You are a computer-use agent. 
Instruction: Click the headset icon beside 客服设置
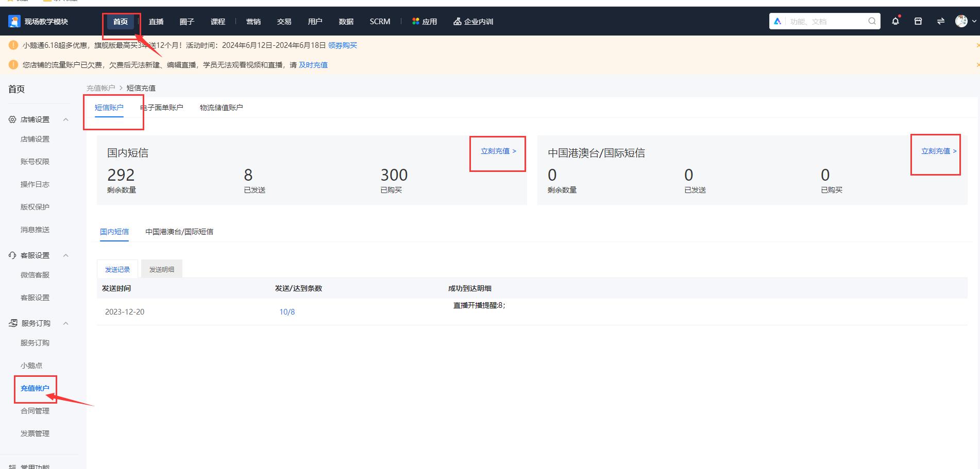[x=12, y=255]
